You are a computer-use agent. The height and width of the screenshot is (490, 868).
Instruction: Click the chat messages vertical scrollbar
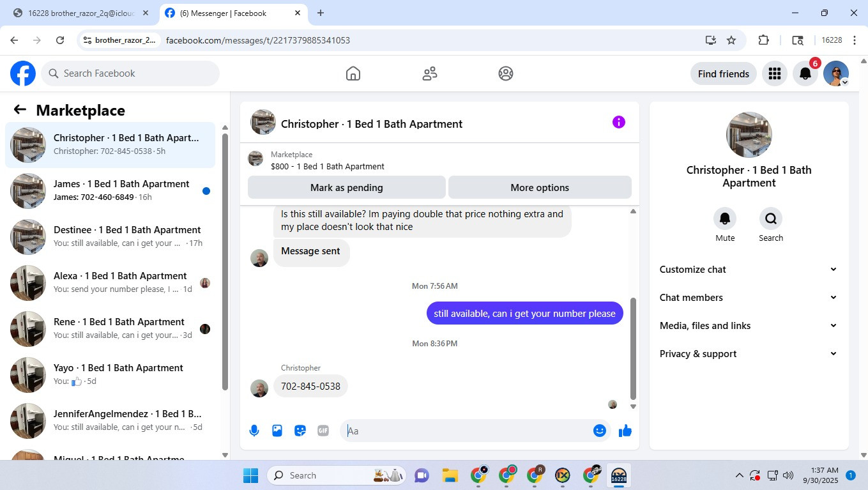coord(633,348)
